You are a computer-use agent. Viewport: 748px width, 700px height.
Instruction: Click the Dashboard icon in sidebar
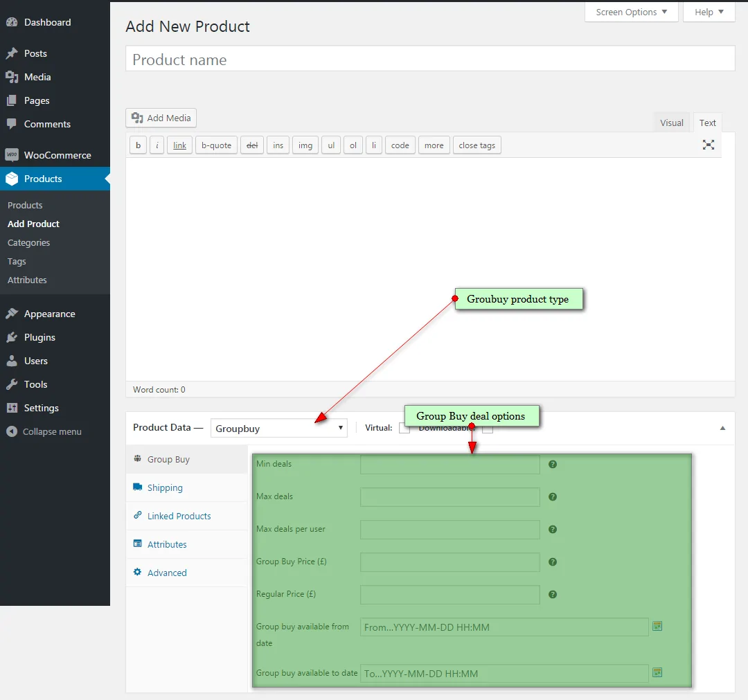click(x=12, y=22)
